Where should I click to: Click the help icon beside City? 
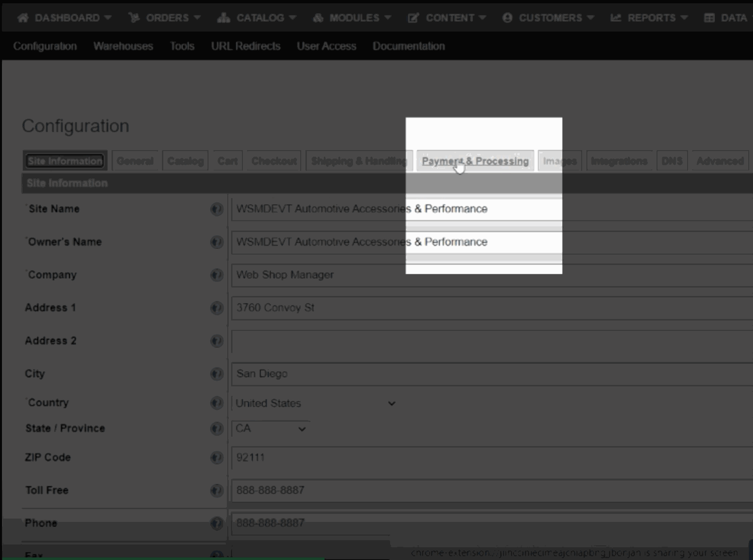point(216,374)
